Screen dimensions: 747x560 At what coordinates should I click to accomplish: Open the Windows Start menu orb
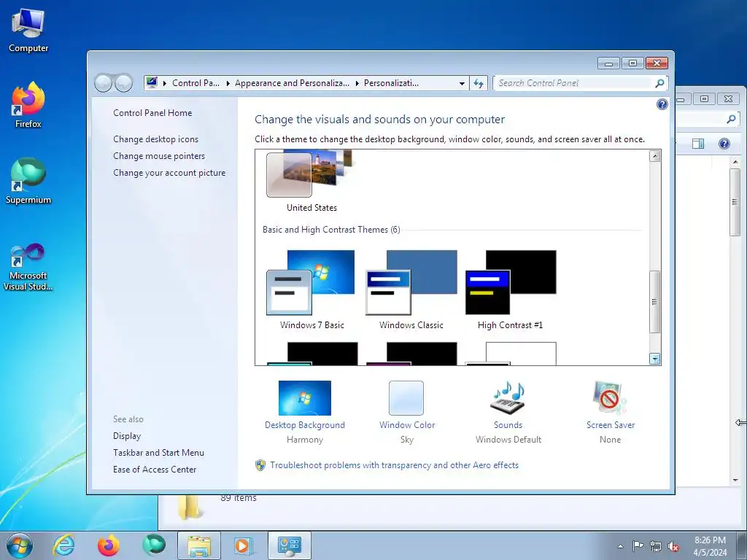point(20,545)
